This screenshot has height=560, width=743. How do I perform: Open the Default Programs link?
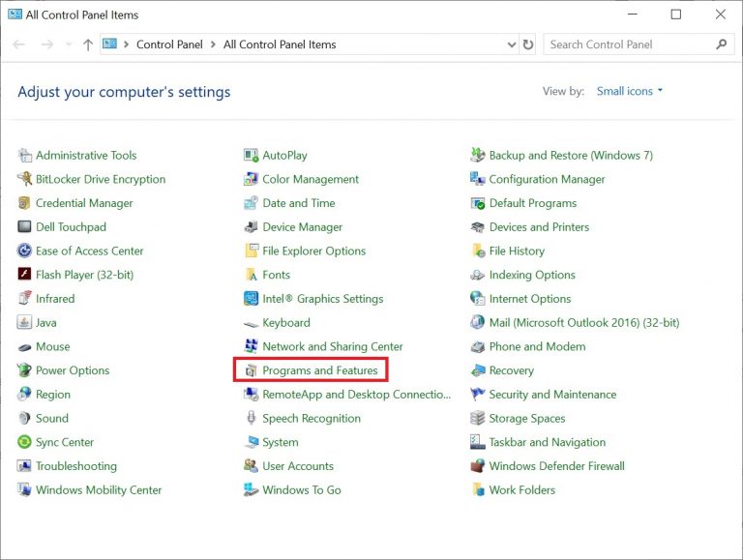click(533, 203)
